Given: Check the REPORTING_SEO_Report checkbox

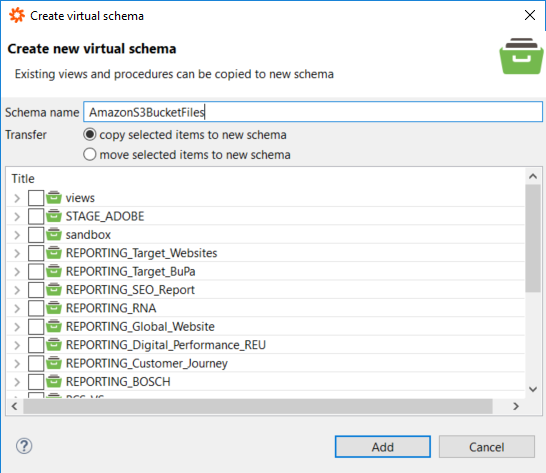Looking at the screenshot, I should point(36,290).
